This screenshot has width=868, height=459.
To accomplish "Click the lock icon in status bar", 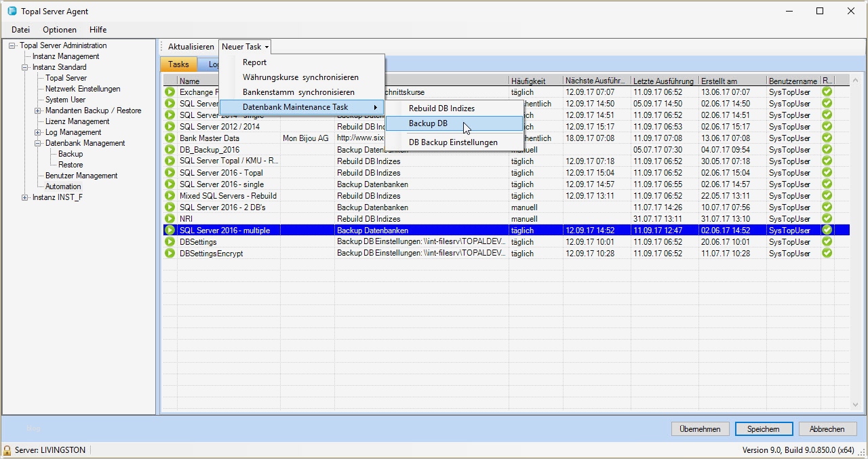I will click(x=7, y=450).
